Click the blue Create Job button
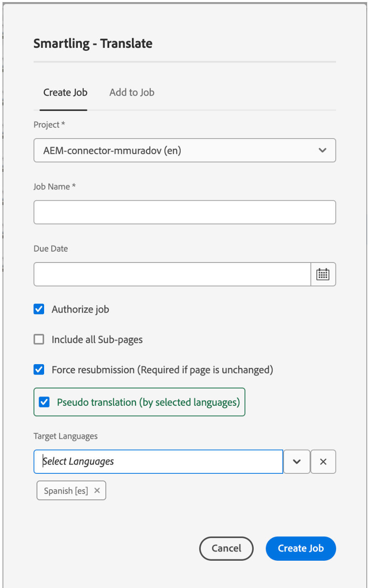The height and width of the screenshot is (588, 368). [x=301, y=549]
